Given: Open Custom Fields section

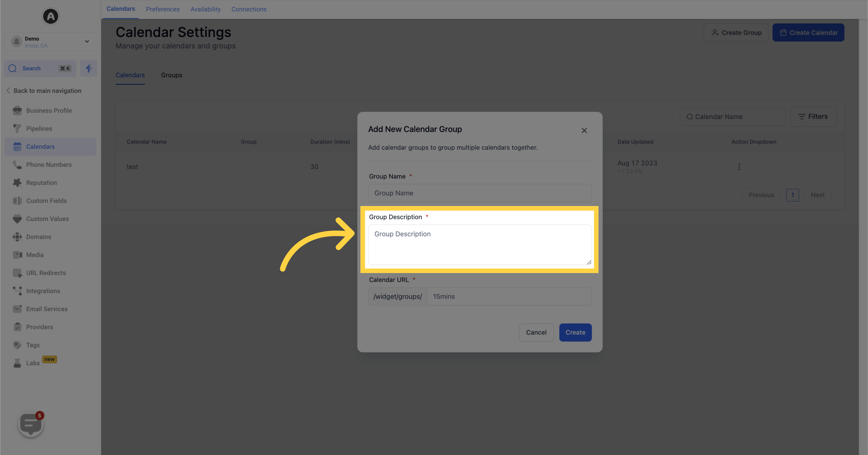Looking at the screenshot, I should 46,201.
